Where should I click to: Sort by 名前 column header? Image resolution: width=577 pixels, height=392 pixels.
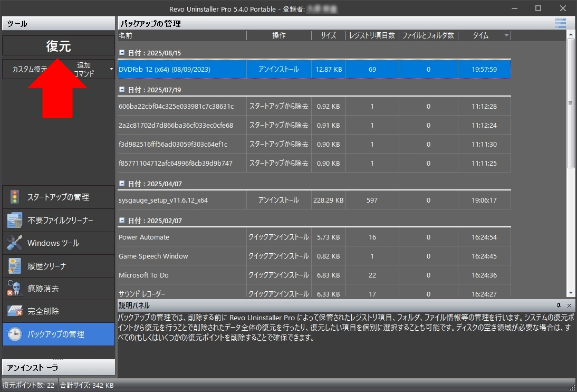(x=182, y=35)
